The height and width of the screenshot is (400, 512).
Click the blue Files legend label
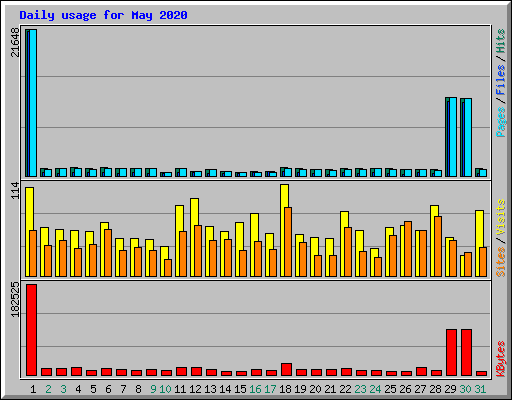click(x=500, y=80)
